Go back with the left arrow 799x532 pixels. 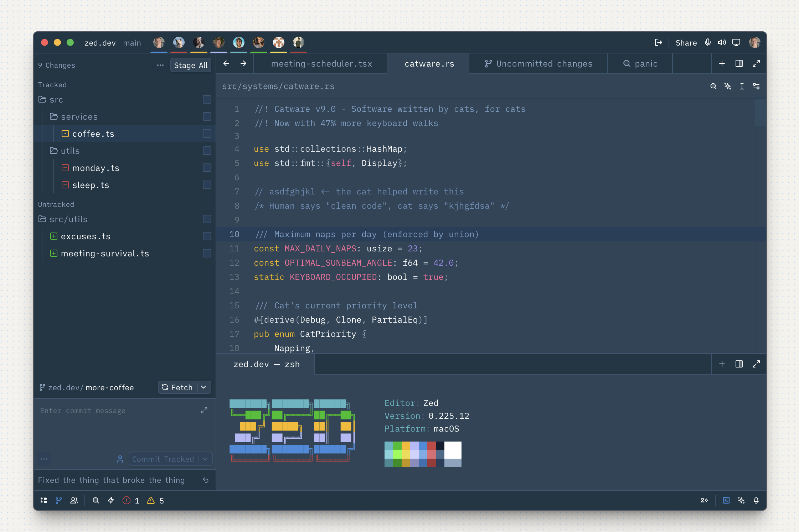pyautogui.click(x=226, y=63)
